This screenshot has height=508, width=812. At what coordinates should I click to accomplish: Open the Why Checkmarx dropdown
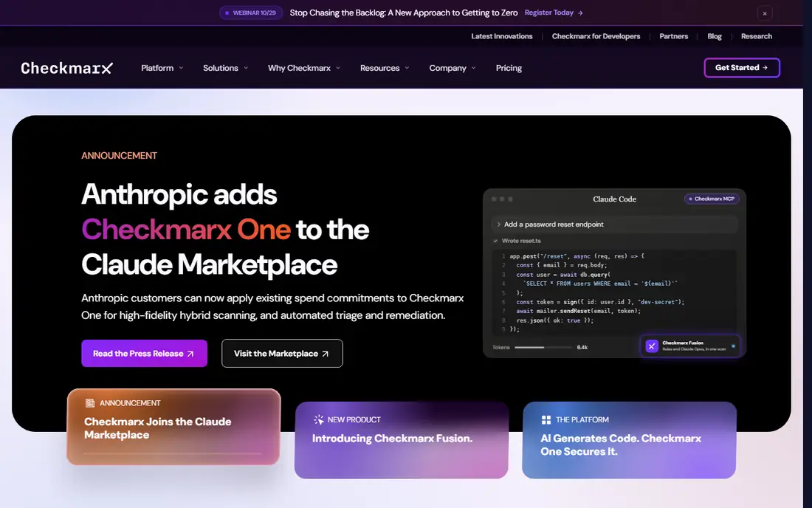[304, 68]
